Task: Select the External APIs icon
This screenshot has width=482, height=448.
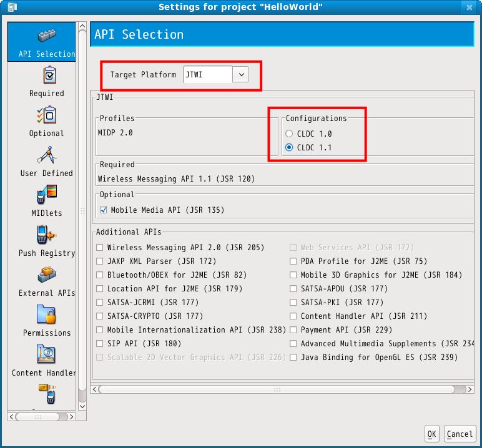Action: (46, 276)
